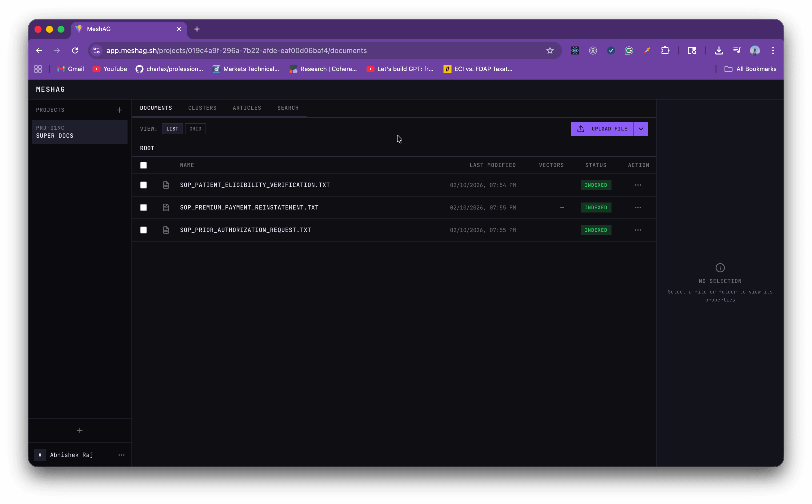812x504 pixels.
Task: Click the document icon next to SOP_PREMIUM_PAYMENT_REINSTATEMENT.TXT
Action: pyautogui.click(x=166, y=207)
